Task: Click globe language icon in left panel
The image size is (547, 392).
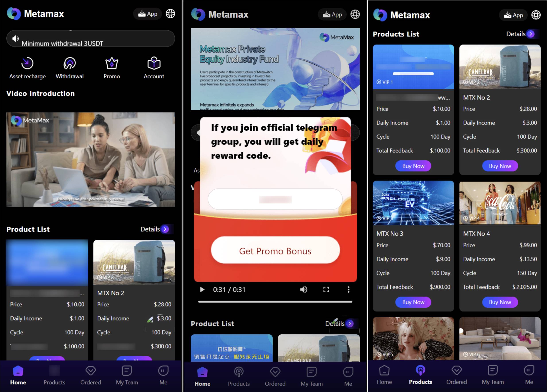Action: [170, 14]
